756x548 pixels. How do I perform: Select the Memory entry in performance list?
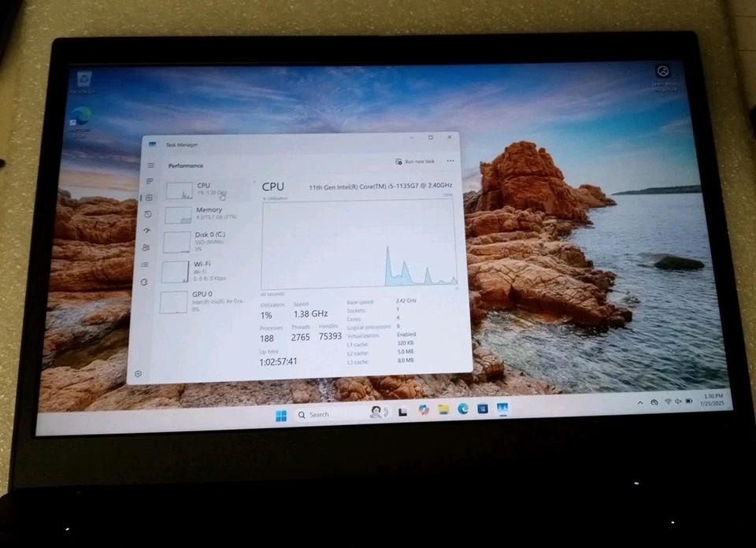coord(207,214)
